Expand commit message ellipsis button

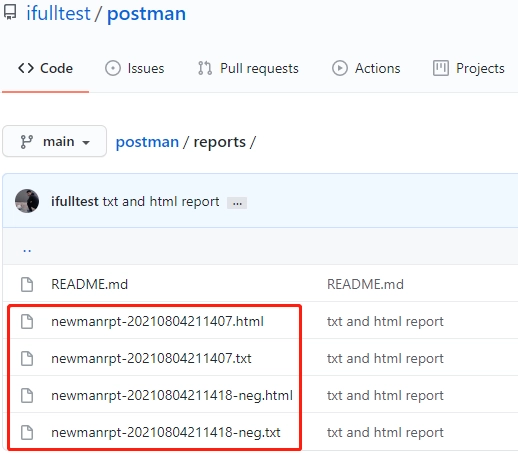pos(237,203)
